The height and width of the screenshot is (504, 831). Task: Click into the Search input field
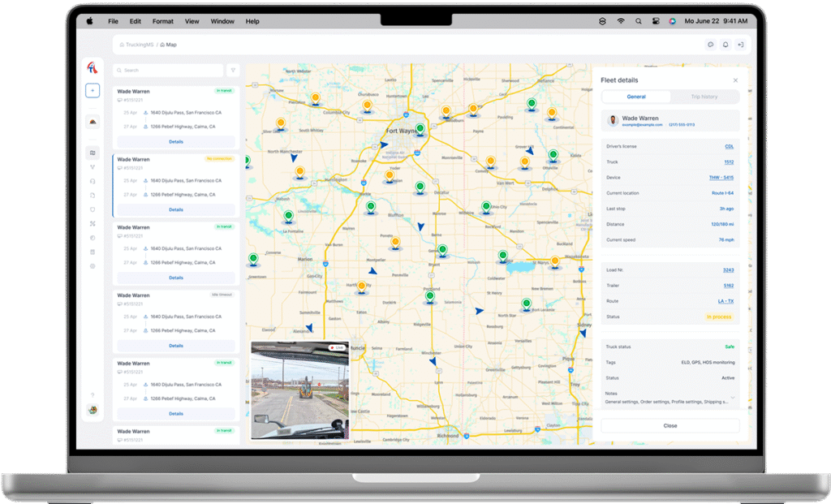coord(169,71)
